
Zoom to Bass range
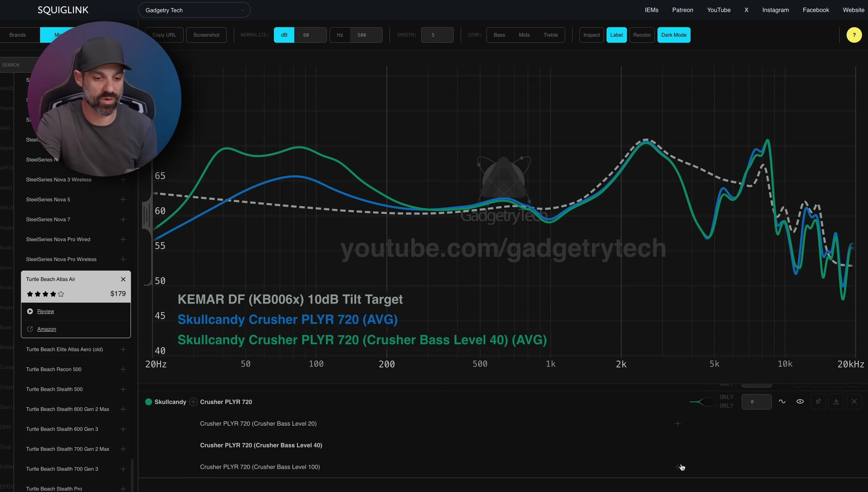pyautogui.click(x=499, y=35)
